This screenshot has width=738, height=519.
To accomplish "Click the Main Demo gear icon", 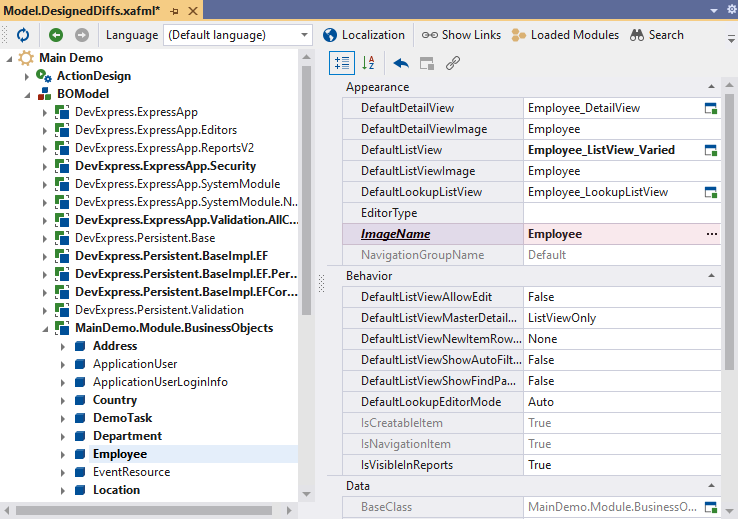I will (x=26, y=58).
